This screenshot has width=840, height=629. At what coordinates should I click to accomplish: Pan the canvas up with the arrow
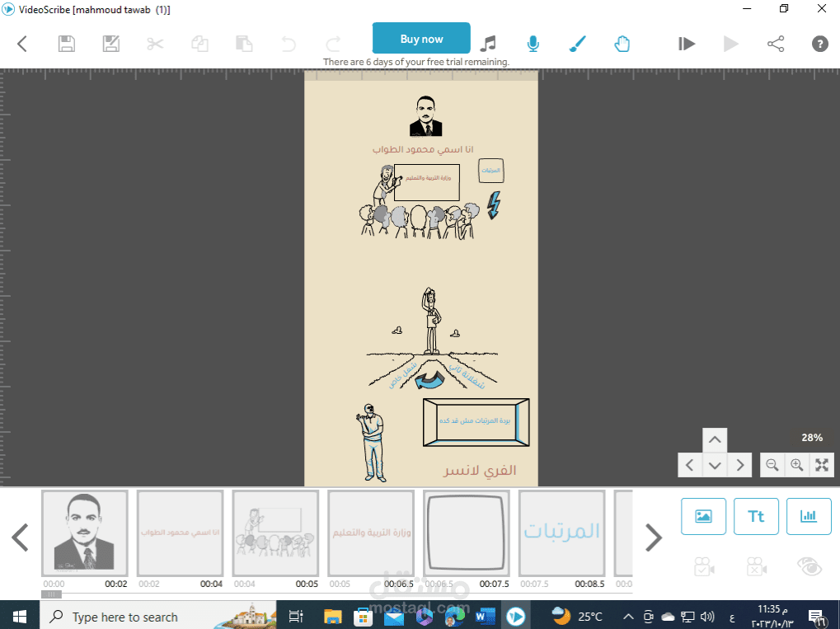click(715, 440)
